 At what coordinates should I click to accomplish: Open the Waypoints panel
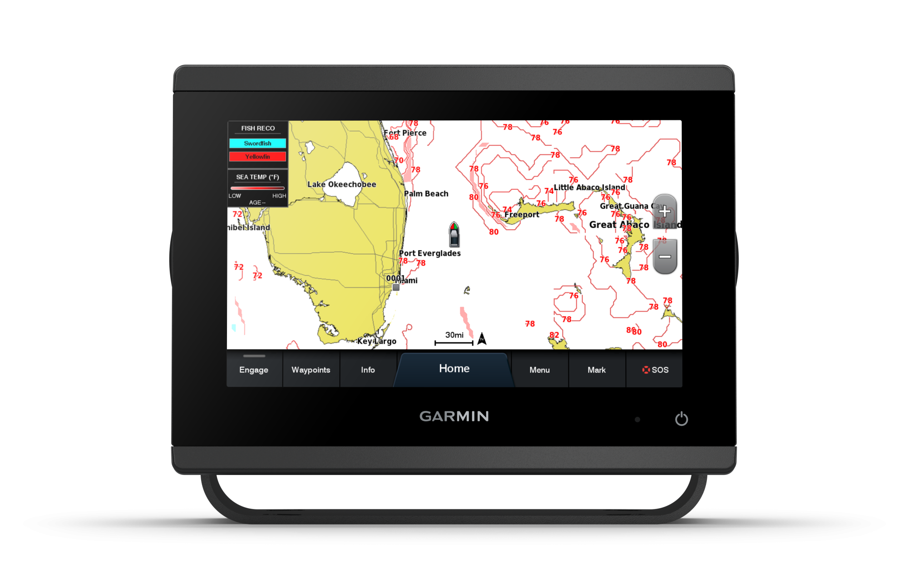312,370
